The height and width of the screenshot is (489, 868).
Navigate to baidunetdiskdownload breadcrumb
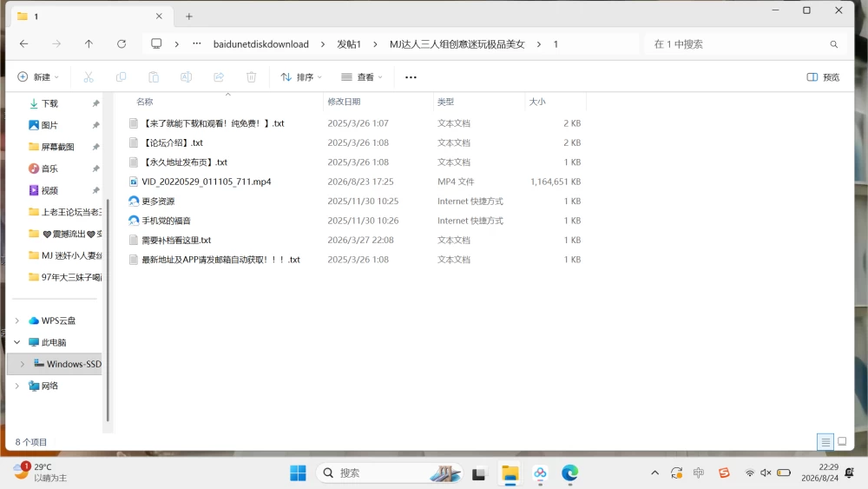pyautogui.click(x=260, y=44)
